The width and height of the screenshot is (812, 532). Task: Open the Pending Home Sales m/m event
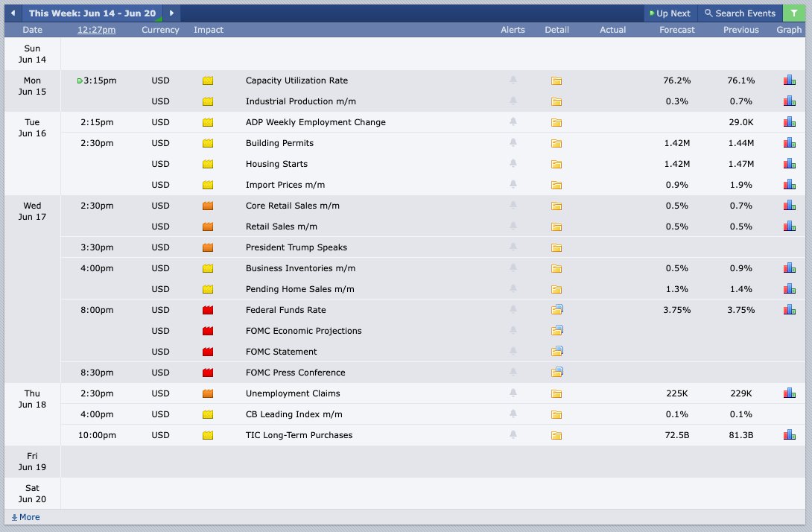299,289
